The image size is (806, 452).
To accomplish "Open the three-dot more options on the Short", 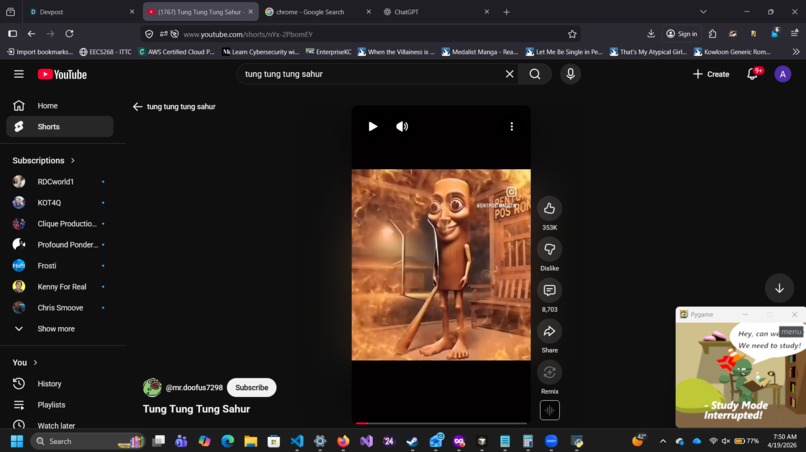I will tap(511, 126).
